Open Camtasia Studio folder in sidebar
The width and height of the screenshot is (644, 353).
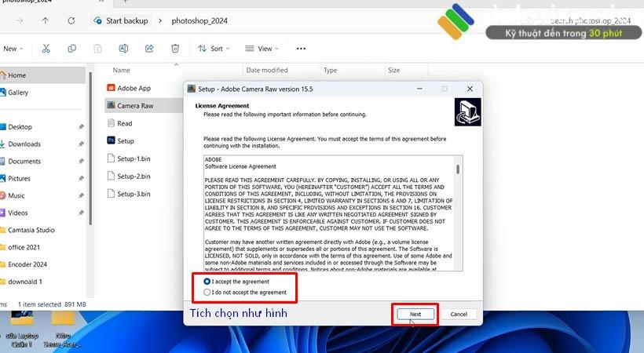coord(31,231)
